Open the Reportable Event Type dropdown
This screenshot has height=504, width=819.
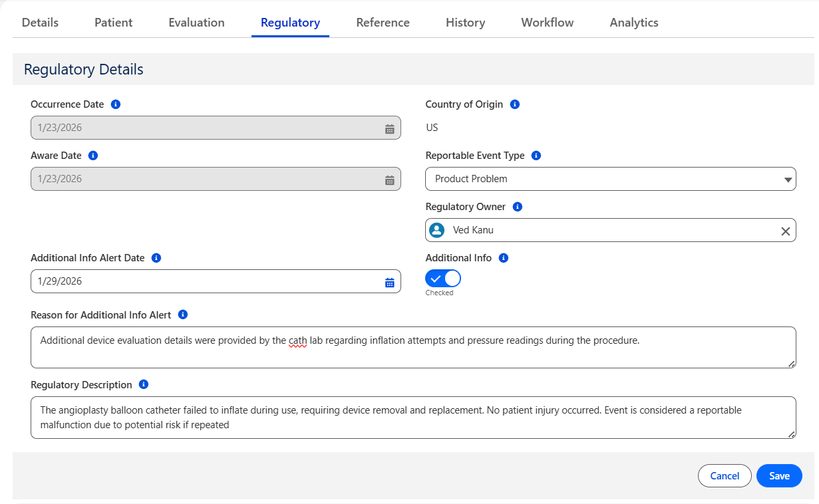click(x=610, y=179)
